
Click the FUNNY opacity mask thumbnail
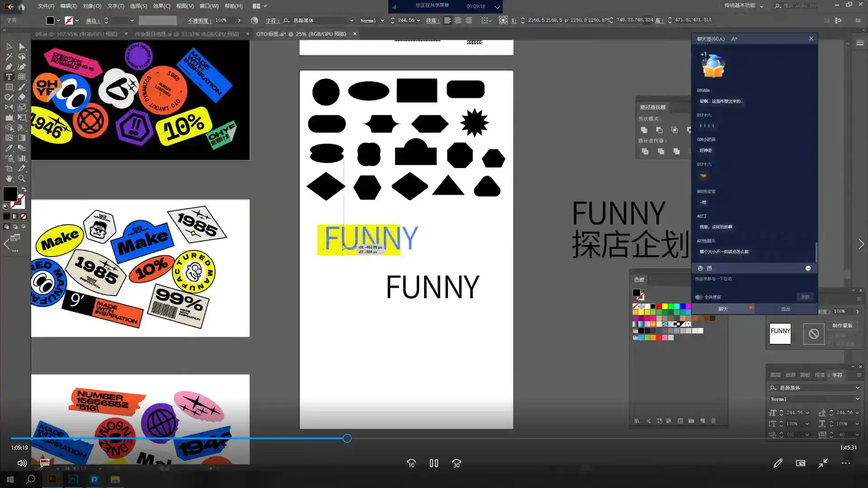[780, 333]
